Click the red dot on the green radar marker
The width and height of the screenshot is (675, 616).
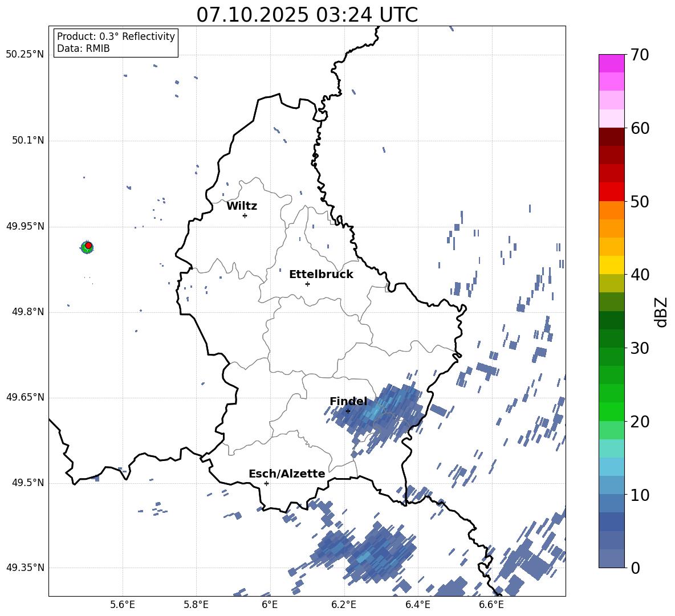click(x=88, y=246)
